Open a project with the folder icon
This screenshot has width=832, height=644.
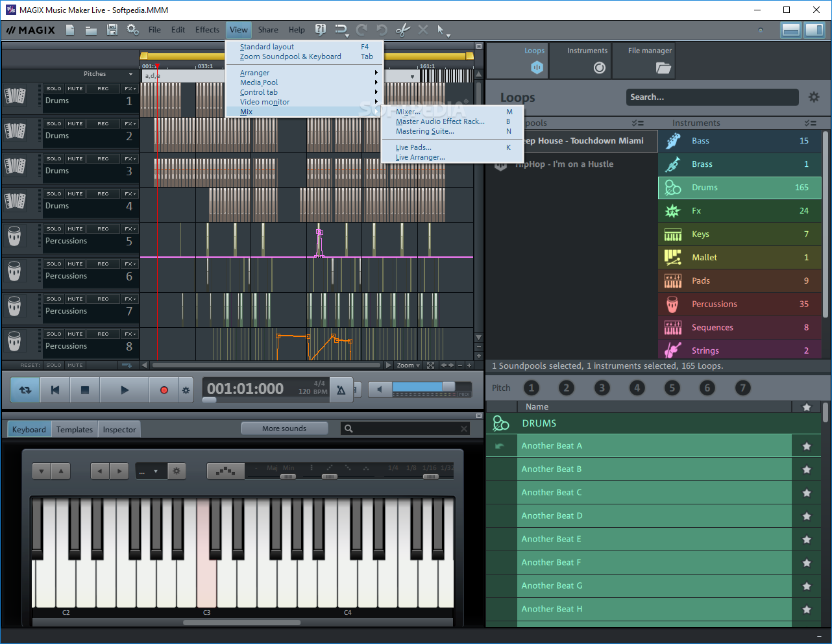click(x=91, y=30)
